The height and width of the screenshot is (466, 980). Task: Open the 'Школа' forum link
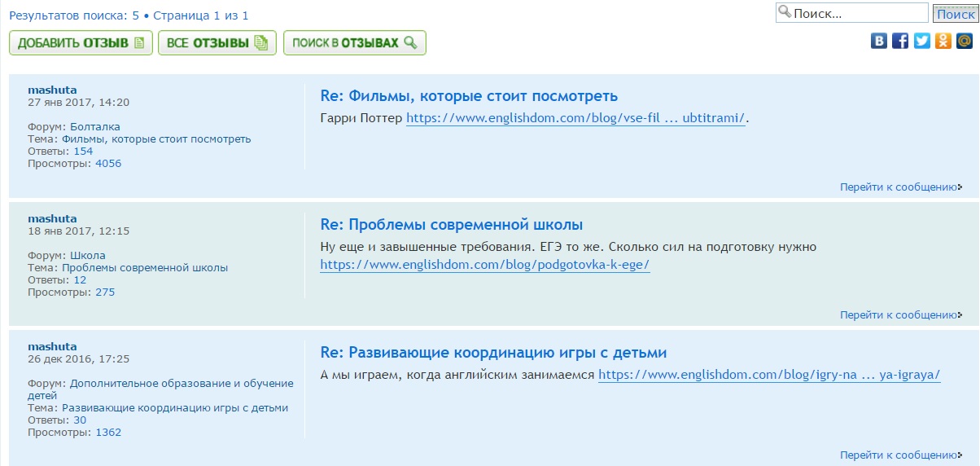pyautogui.click(x=88, y=255)
